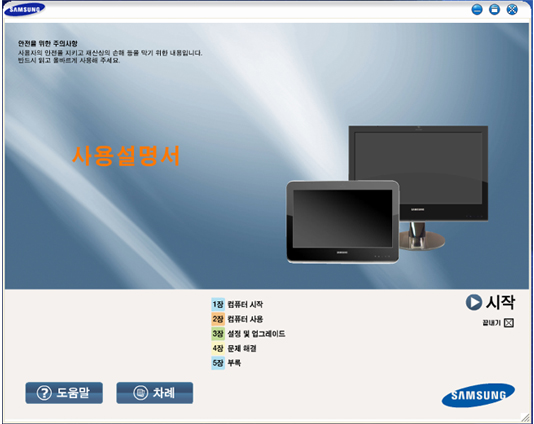Click the question mark icon in 도움말
Viewport: 534px width, 424px height.
[x=44, y=393]
